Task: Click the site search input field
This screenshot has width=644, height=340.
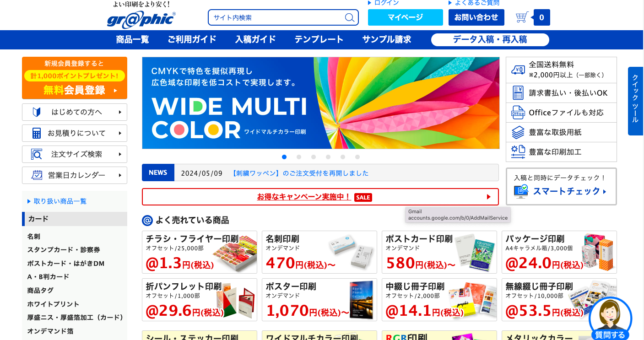Action: [x=276, y=18]
